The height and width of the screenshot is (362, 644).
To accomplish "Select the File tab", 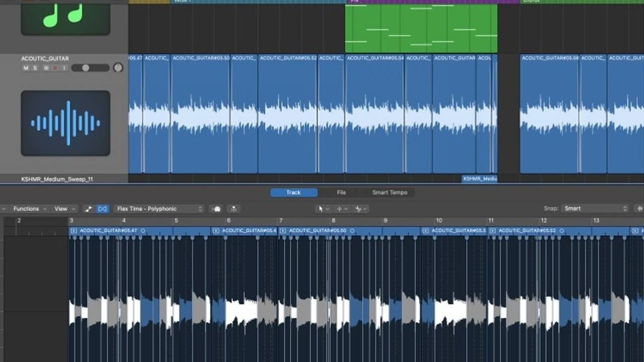I will [x=342, y=192].
